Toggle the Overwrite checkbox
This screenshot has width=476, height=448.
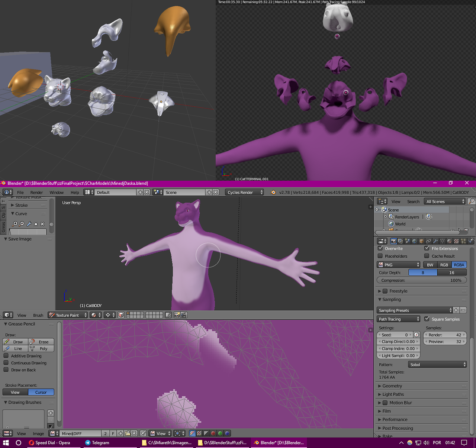(x=380, y=248)
